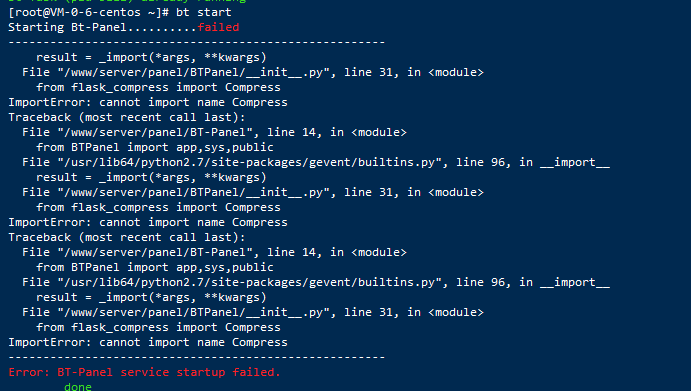Click the red BT-Panel startup failed error line
The width and height of the screenshot is (691, 391).
(145, 372)
